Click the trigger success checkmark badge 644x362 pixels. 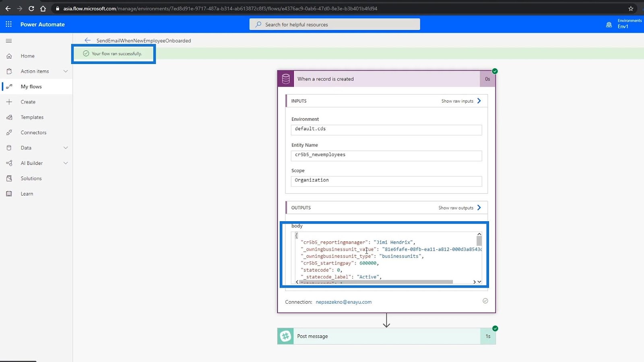click(495, 71)
